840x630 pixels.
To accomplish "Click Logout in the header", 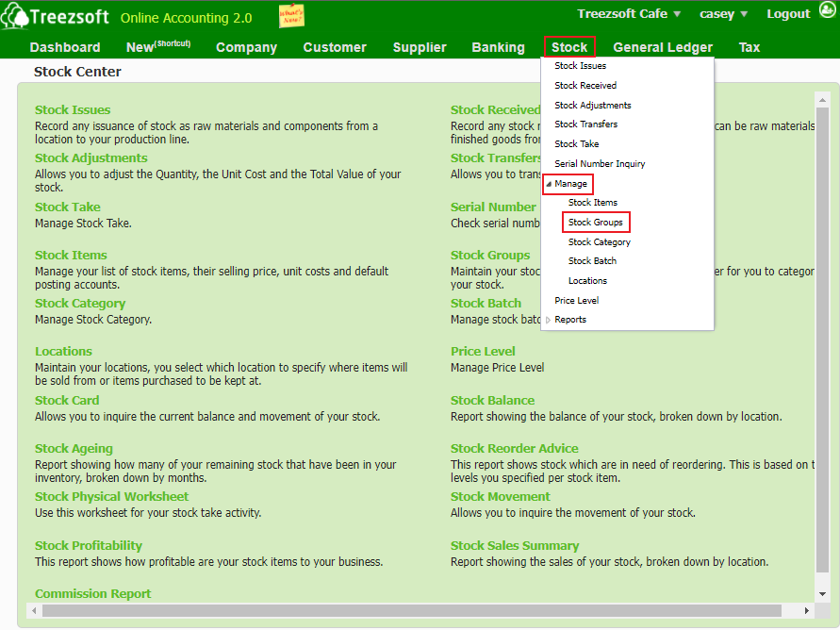I will click(x=788, y=14).
